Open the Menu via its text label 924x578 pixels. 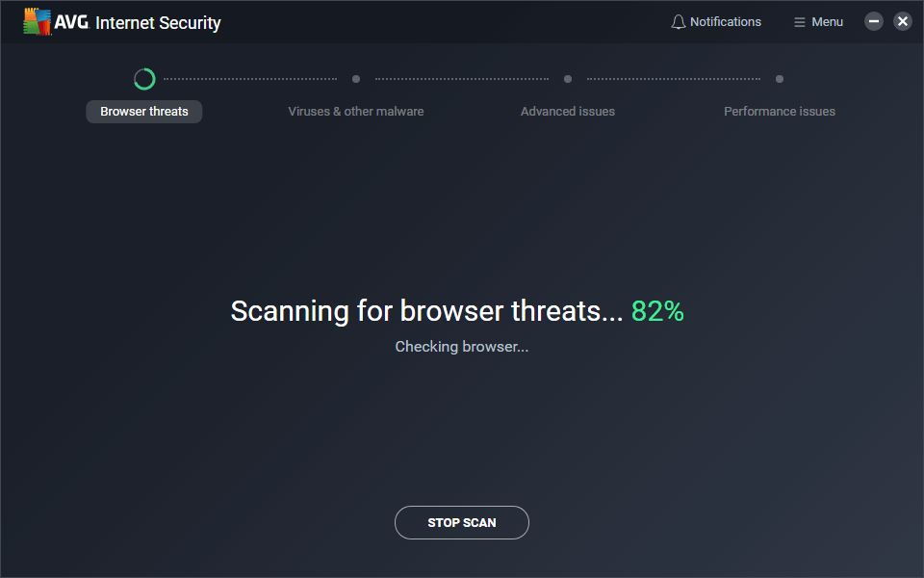point(827,22)
